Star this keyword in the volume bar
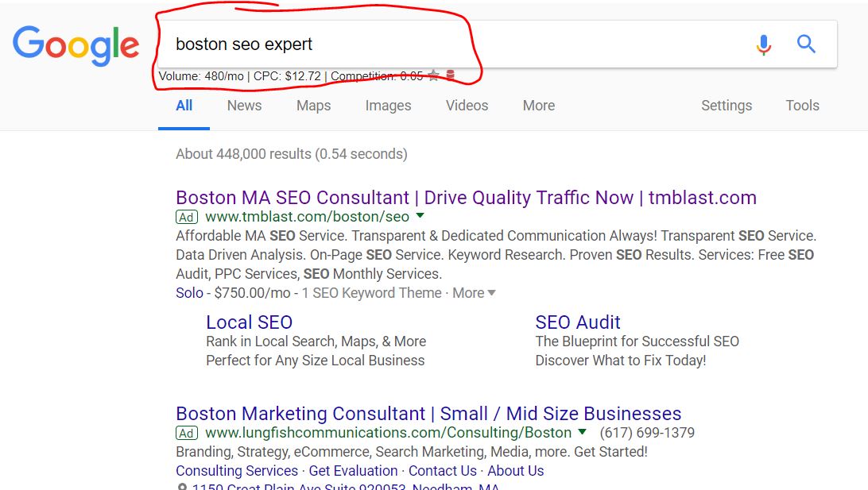Viewport: 868px width, 490px height. point(433,75)
